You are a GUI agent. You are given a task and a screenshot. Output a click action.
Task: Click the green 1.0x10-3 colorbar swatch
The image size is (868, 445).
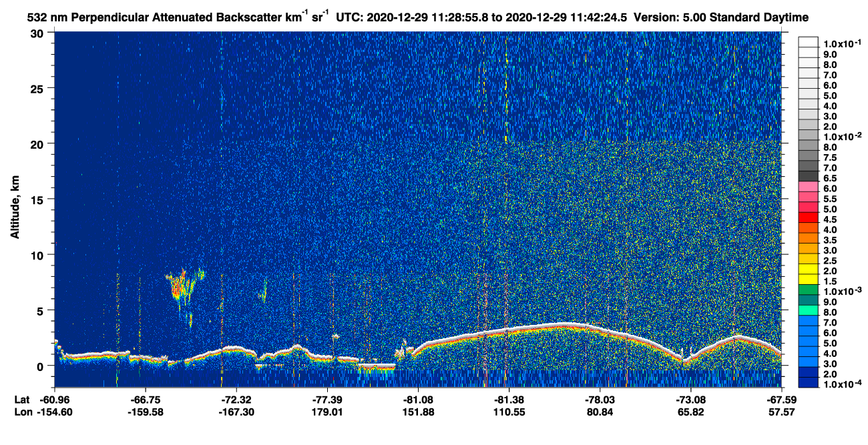[x=808, y=292]
